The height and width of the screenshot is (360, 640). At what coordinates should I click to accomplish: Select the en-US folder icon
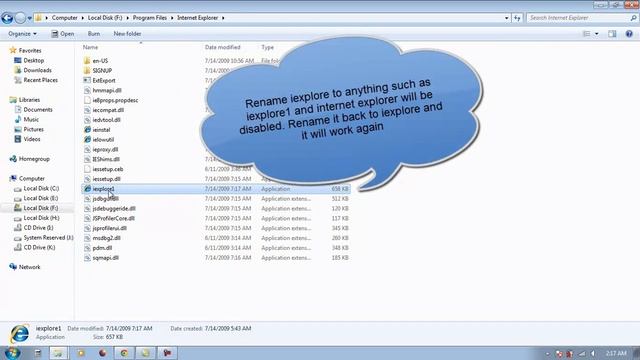click(x=87, y=61)
